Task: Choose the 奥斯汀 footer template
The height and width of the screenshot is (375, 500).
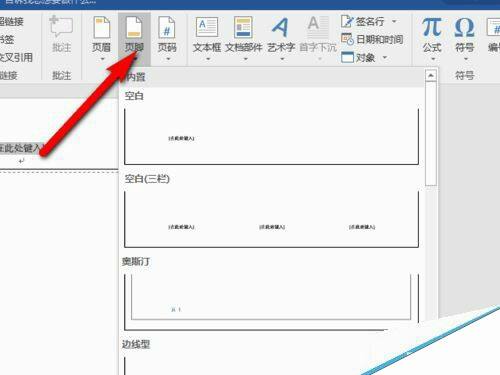Action: coord(271,302)
